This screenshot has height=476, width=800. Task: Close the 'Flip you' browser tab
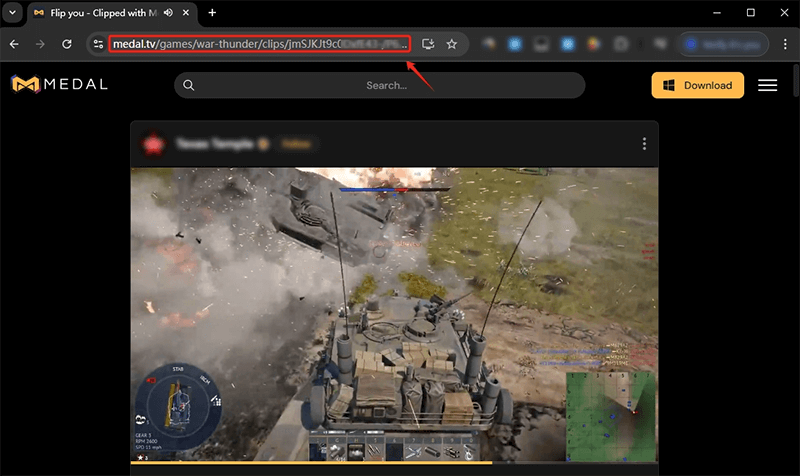click(x=186, y=13)
